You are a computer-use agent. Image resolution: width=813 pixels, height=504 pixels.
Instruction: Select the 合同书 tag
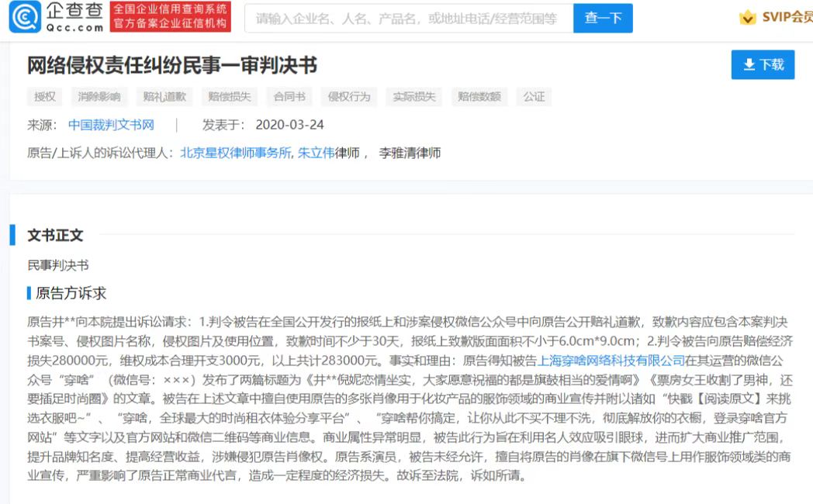(x=289, y=96)
